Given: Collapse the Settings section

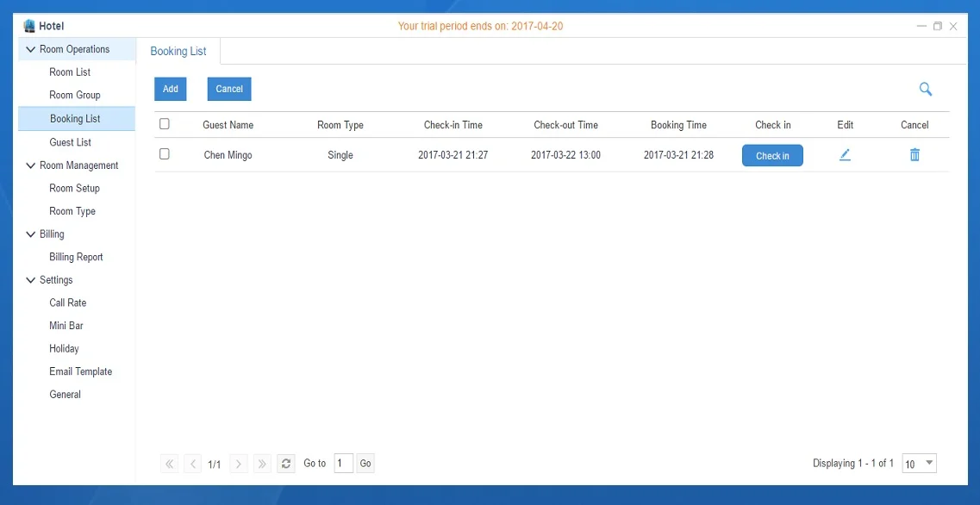Looking at the screenshot, I should point(31,280).
